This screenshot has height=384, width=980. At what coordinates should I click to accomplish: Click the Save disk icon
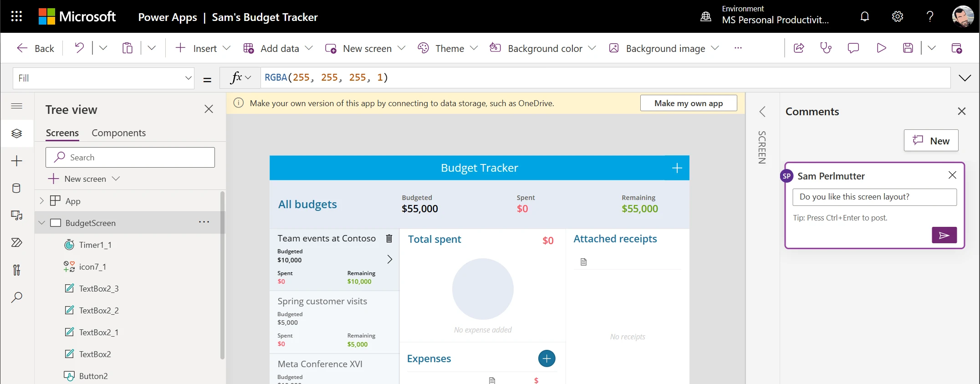coord(908,48)
